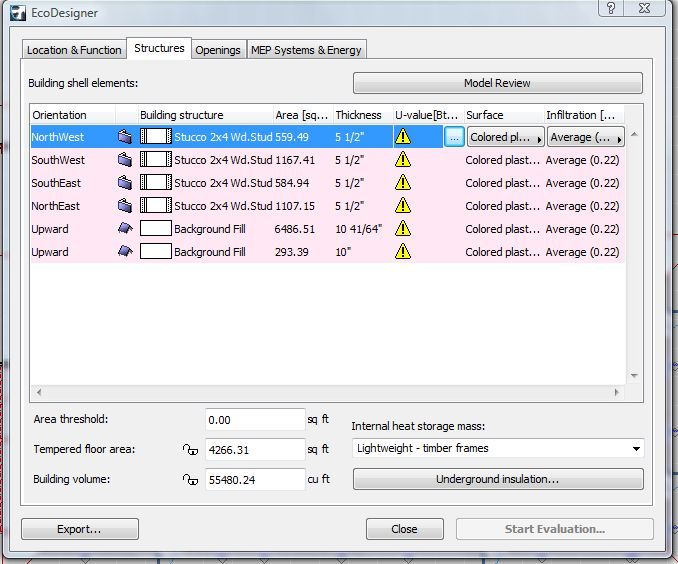Click the Export button
The image size is (678, 564).
(80, 529)
